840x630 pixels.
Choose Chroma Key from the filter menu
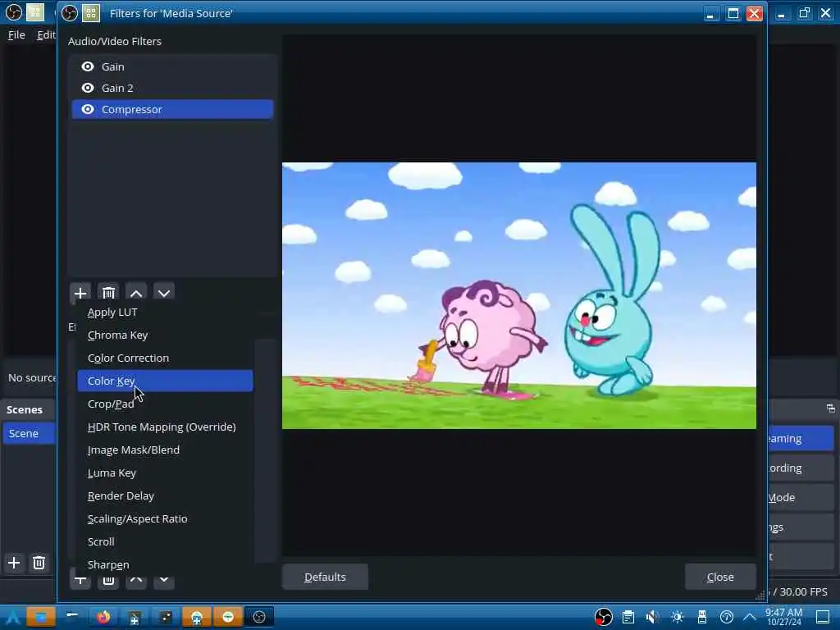[165, 335]
